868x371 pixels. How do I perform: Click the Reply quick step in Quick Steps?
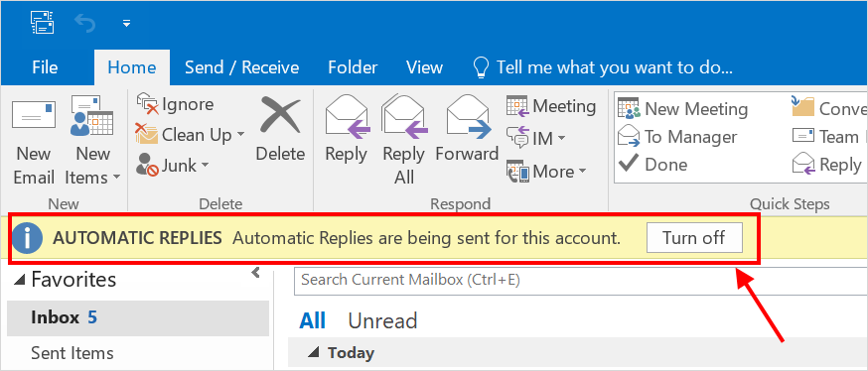click(828, 165)
